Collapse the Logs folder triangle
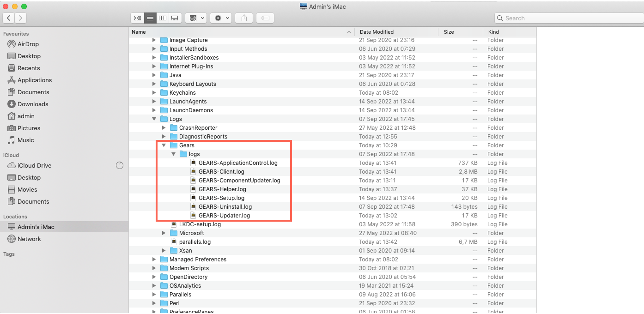The image size is (644, 314). coord(154,119)
